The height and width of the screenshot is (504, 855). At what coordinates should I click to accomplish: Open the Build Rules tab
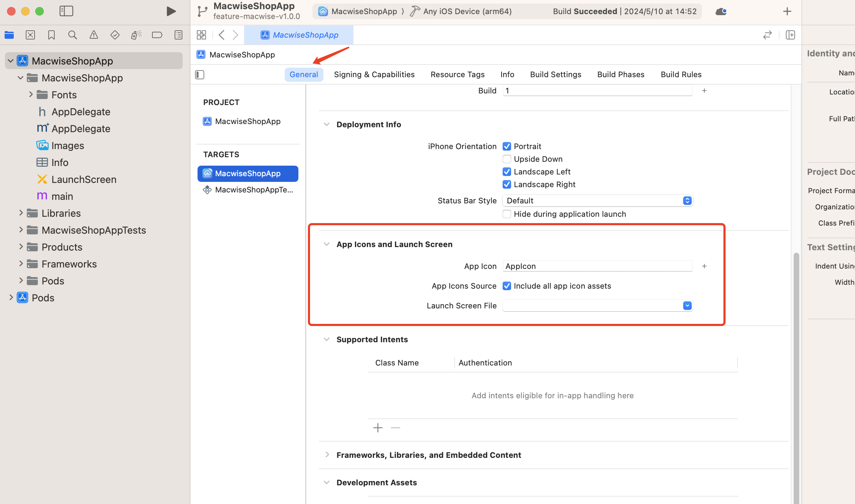[x=681, y=74]
